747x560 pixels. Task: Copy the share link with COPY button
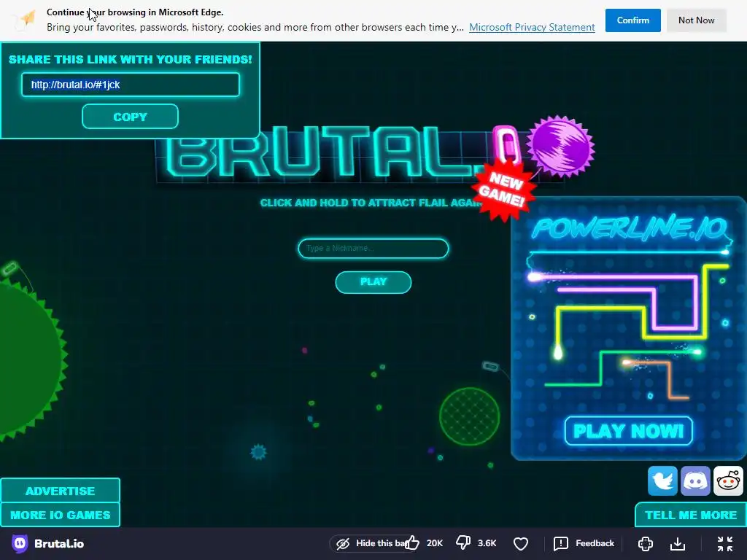[130, 117]
